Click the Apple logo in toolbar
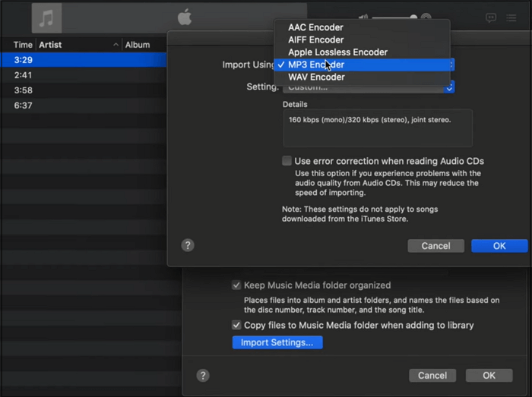The width and height of the screenshot is (532, 397). (x=185, y=17)
